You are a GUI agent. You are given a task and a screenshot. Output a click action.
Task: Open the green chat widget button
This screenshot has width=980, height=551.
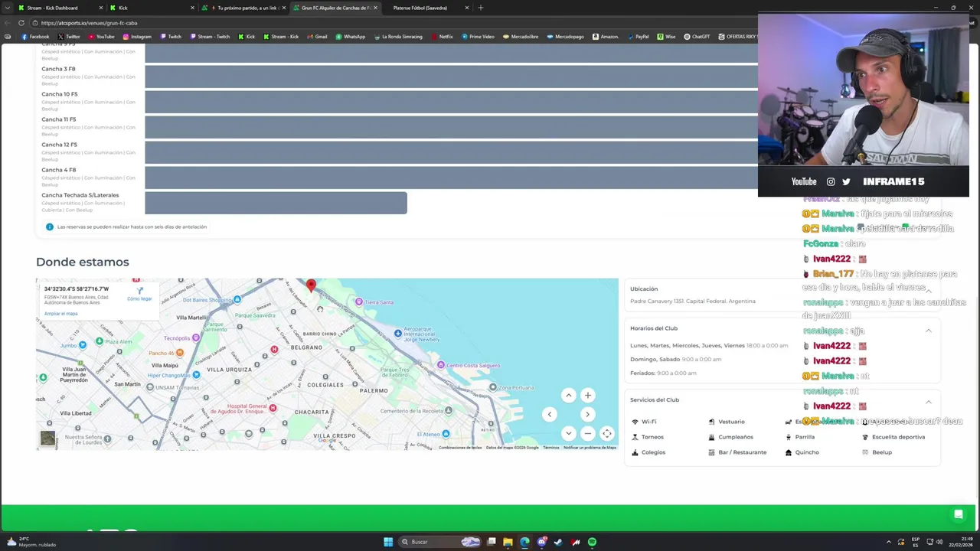point(958,515)
